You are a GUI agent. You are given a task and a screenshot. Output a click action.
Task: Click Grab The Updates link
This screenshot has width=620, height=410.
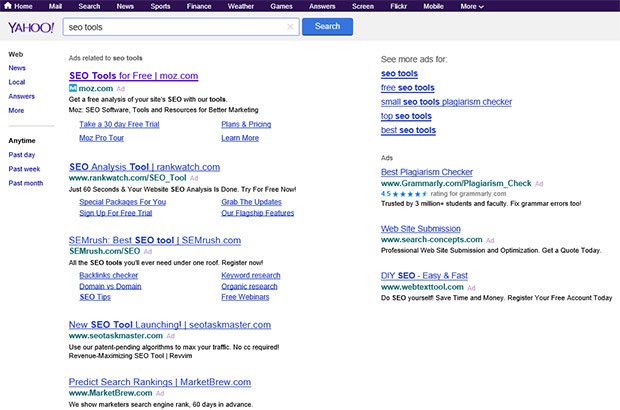pos(251,202)
